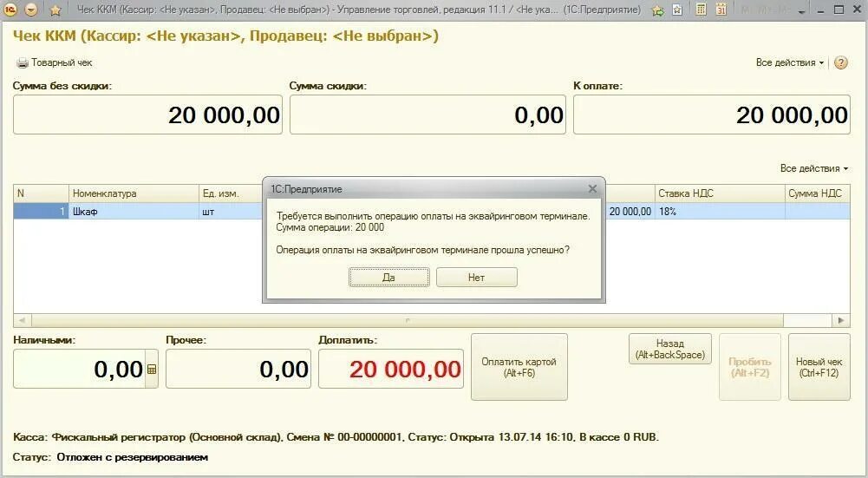Open Все действия menu above the table
The image size is (868, 478).
pyautogui.click(x=813, y=167)
